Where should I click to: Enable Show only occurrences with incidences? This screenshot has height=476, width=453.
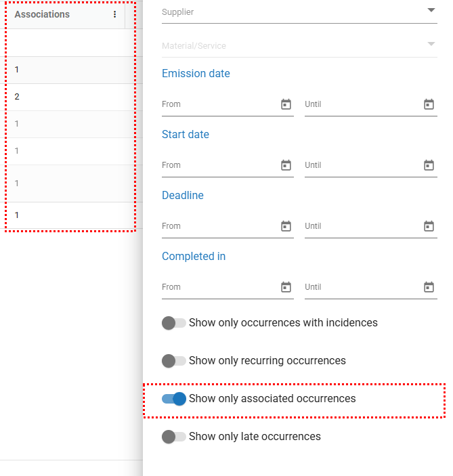[x=173, y=323]
